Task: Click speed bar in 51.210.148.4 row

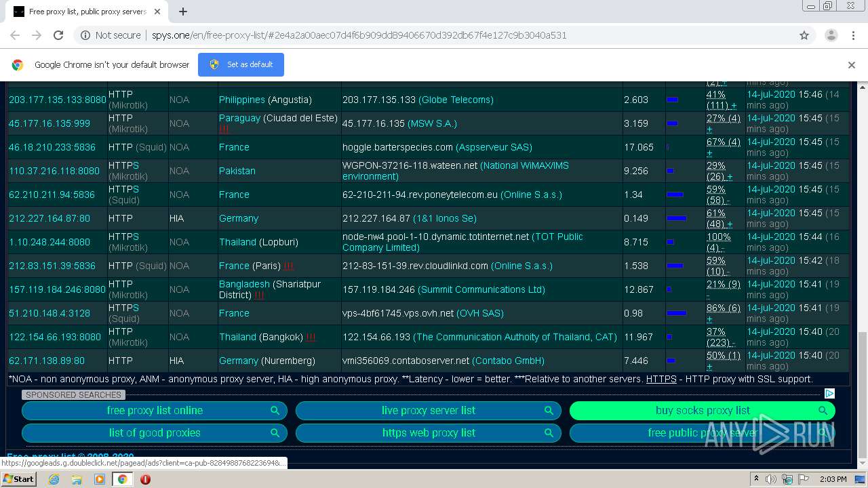Action: click(676, 313)
